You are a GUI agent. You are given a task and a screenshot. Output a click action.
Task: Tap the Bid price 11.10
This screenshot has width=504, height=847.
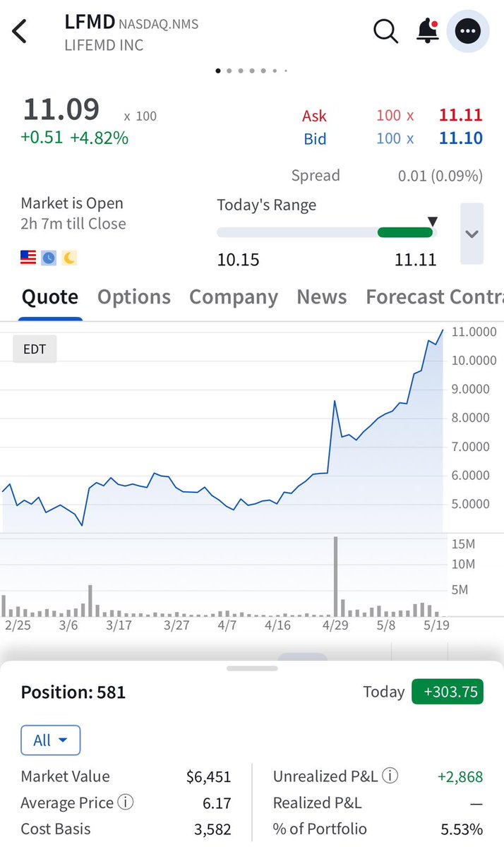[461, 138]
